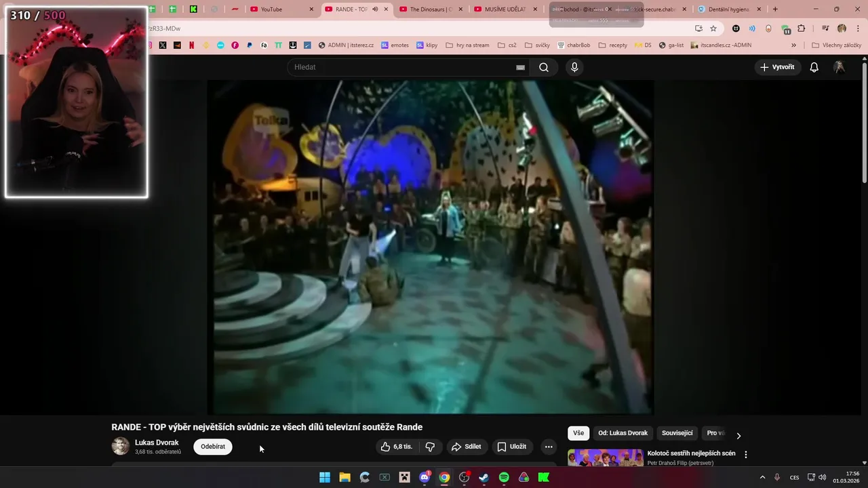Open Spotify from the taskbar
The width and height of the screenshot is (868, 488).
504,477
